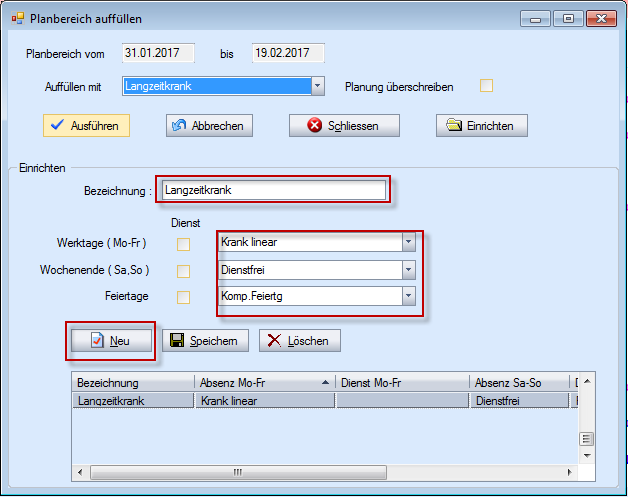Save setup with Speichern button

(x=205, y=341)
